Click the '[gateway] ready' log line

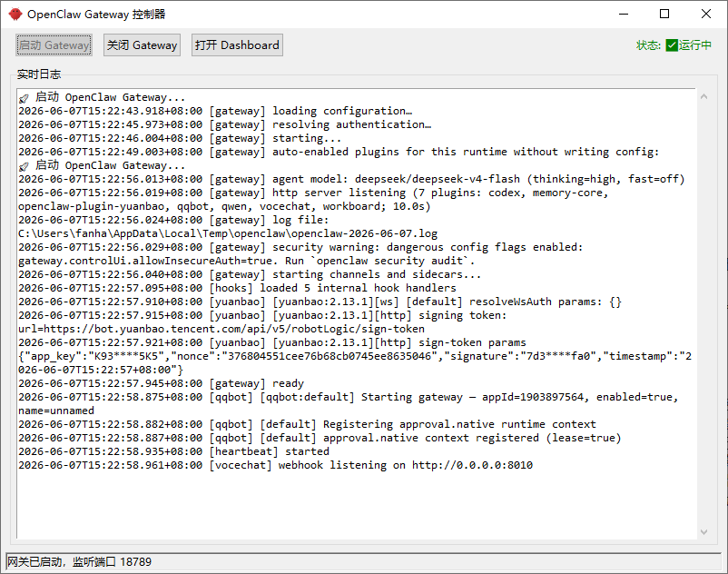[161, 383]
